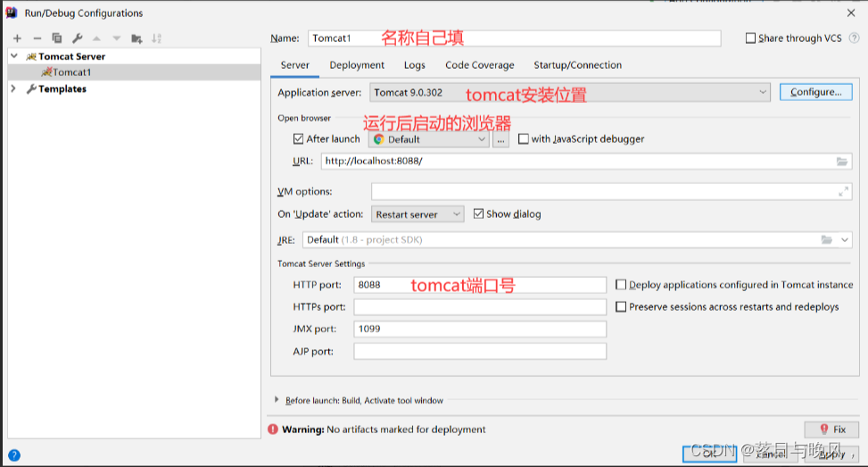This screenshot has width=868, height=467.
Task: Enable with JavaScript debugger checkbox
Action: [x=523, y=139]
